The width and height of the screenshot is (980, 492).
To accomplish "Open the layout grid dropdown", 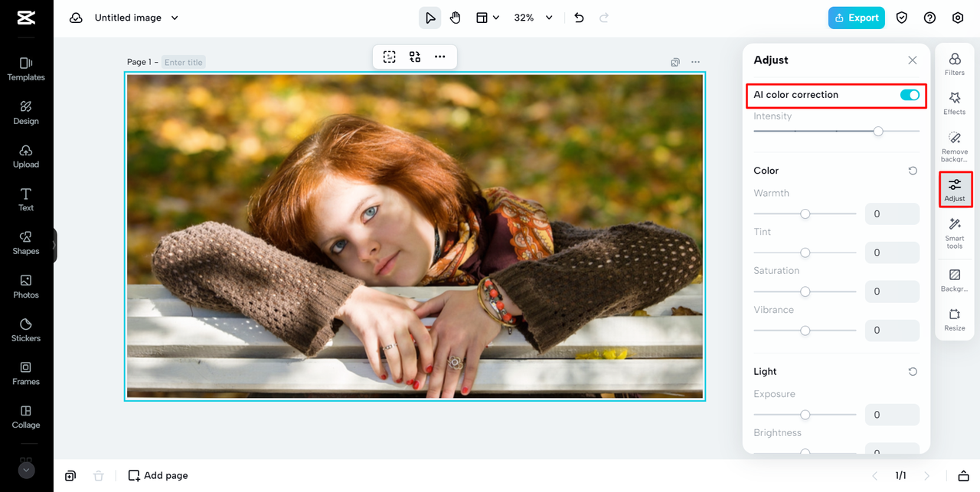I will point(488,18).
